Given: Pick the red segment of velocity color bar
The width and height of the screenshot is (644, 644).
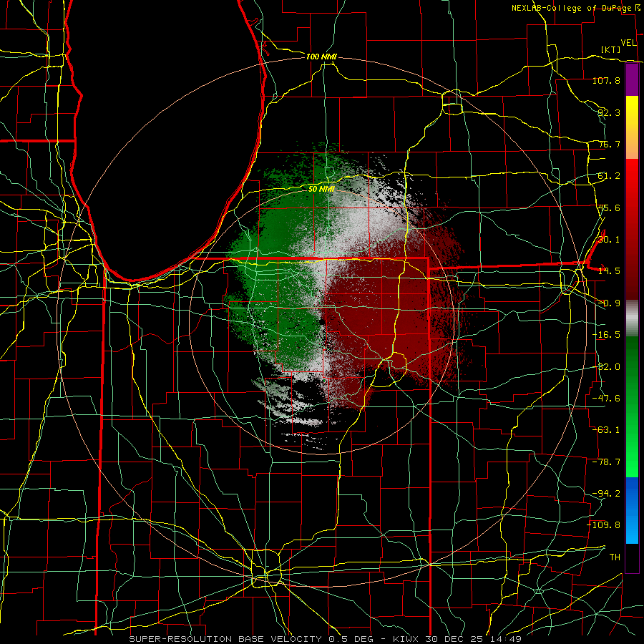Looking at the screenshot, I should (x=632, y=229).
